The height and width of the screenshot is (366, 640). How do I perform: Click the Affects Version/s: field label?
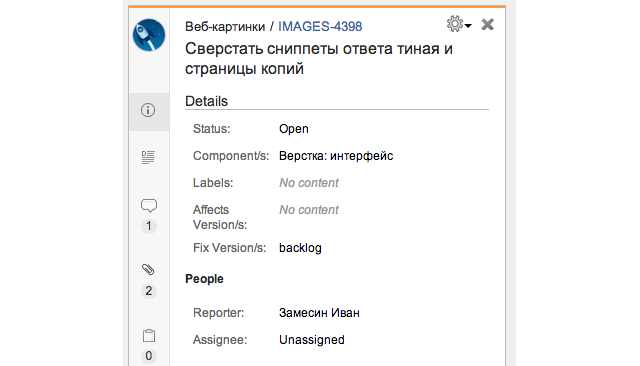click(x=220, y=217)
